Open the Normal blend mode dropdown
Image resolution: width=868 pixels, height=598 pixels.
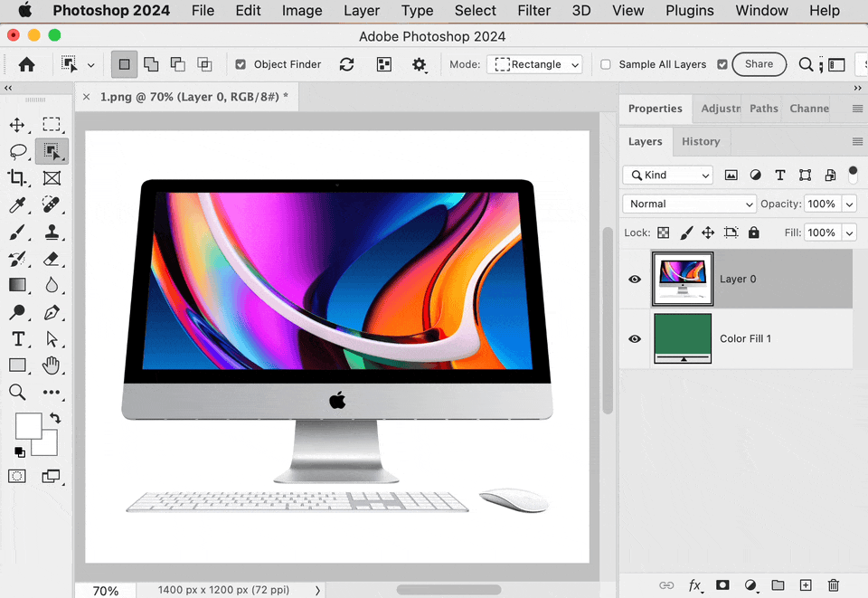click(x=689, y=204)
